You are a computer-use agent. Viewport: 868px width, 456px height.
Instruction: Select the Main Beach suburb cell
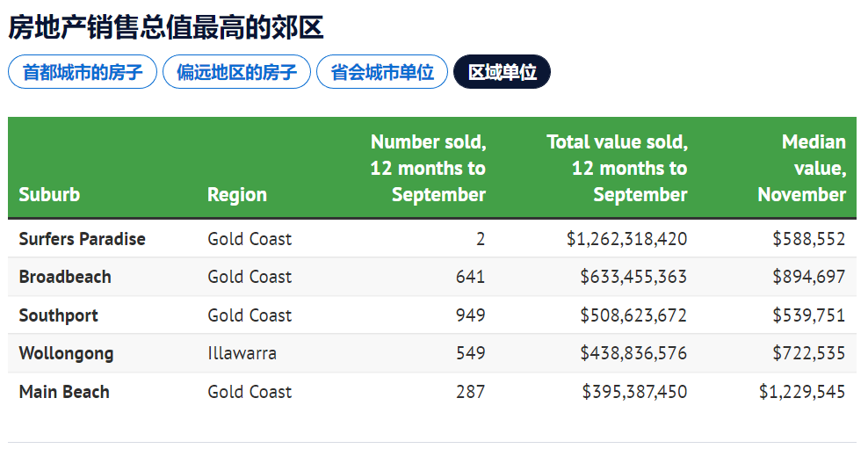(x=64, y=392)
